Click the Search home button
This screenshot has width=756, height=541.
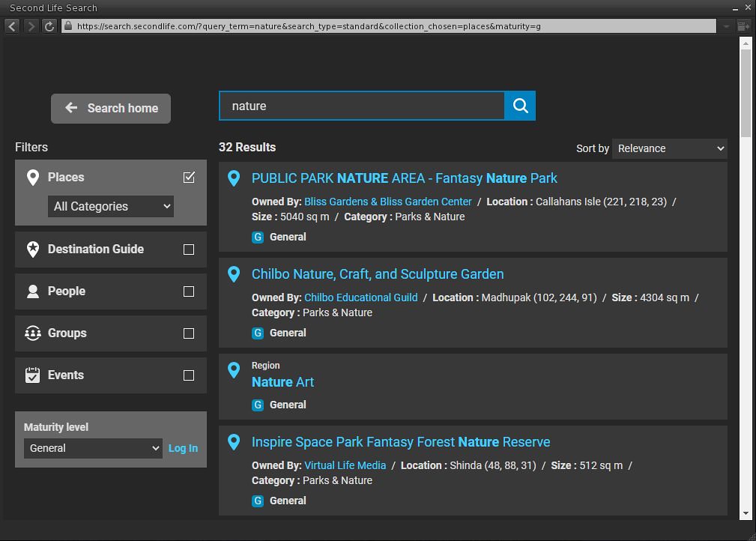pyautogui.click(x=111, y=108)
